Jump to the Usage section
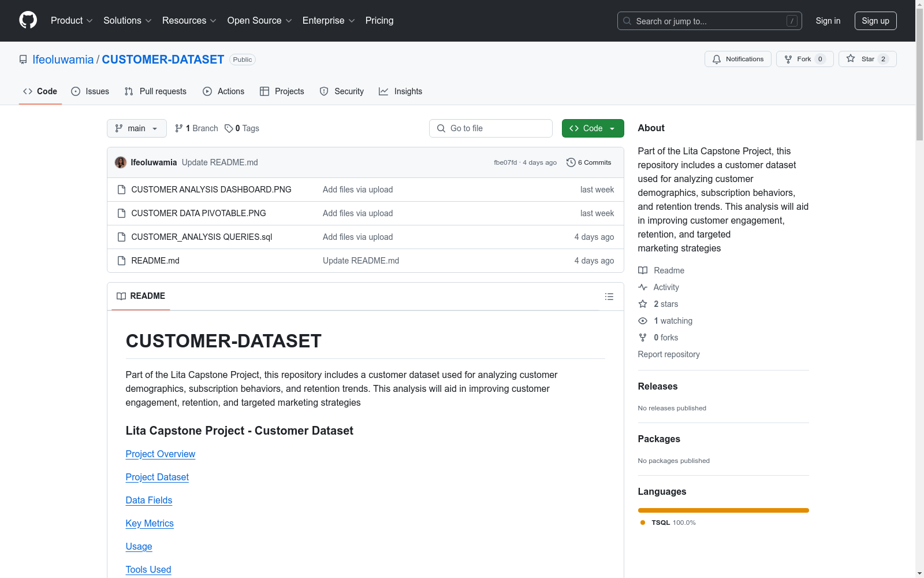This screenshot has height=578, width=924. 139,547
